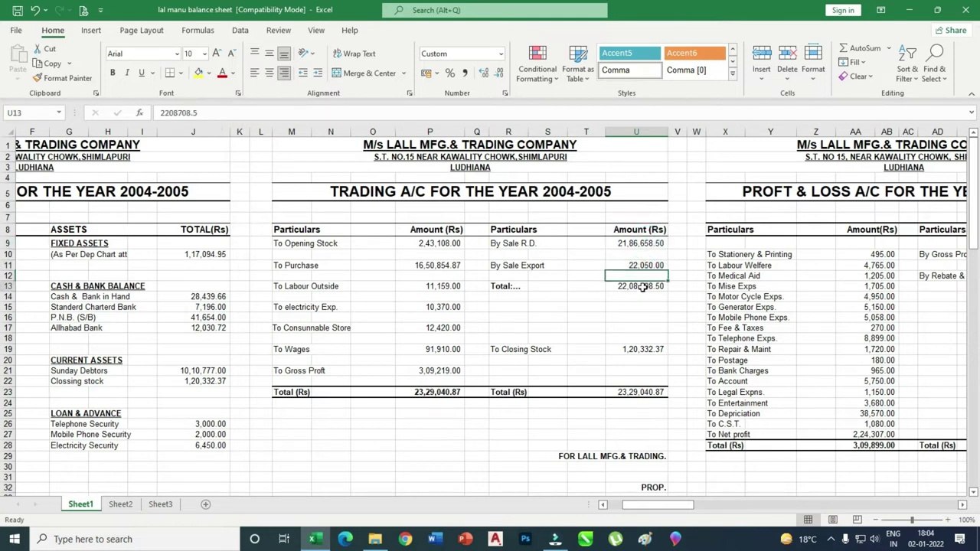
Task: Apply the Accent6 cell style
Action: click(694, 53)
